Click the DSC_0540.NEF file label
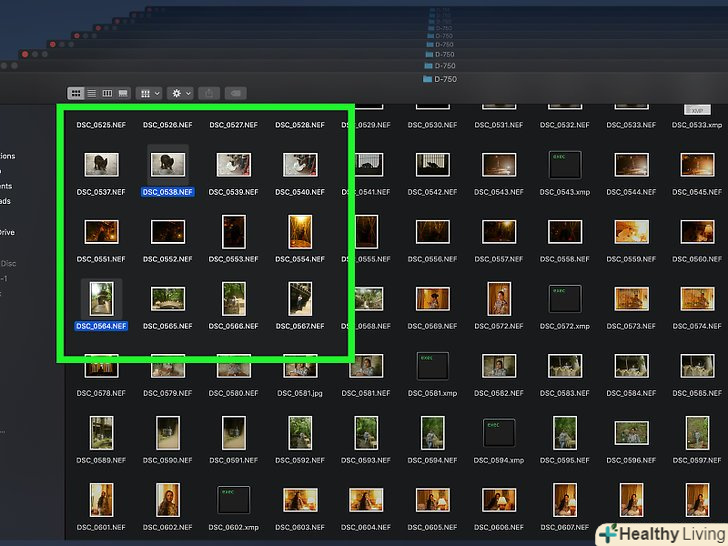 click(x=300, y=192)
